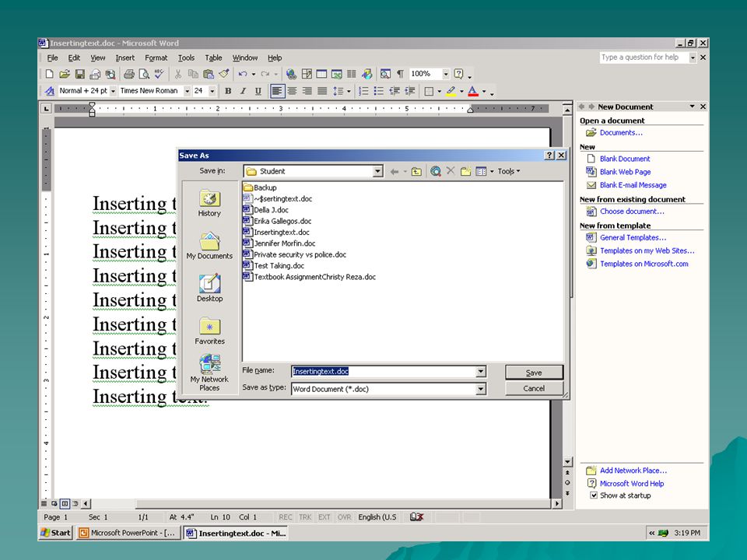Screen dimensions: 747x560
Task: Click the Print toolbar icon
Action: coord(128,74)
